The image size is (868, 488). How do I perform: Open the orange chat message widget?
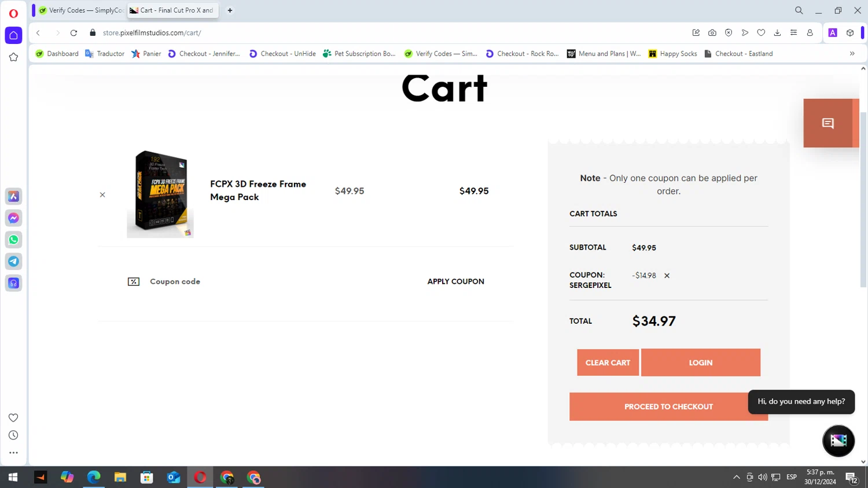(828, 123)
